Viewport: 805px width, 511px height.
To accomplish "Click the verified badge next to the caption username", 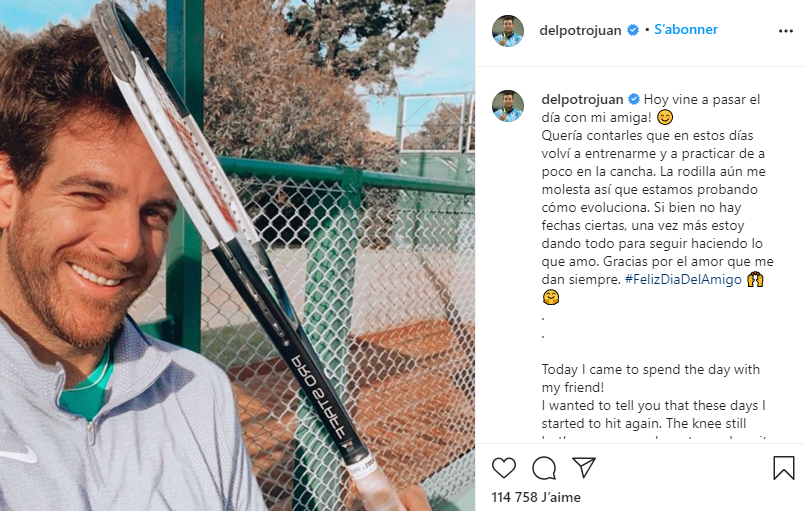I will point(634,99).
